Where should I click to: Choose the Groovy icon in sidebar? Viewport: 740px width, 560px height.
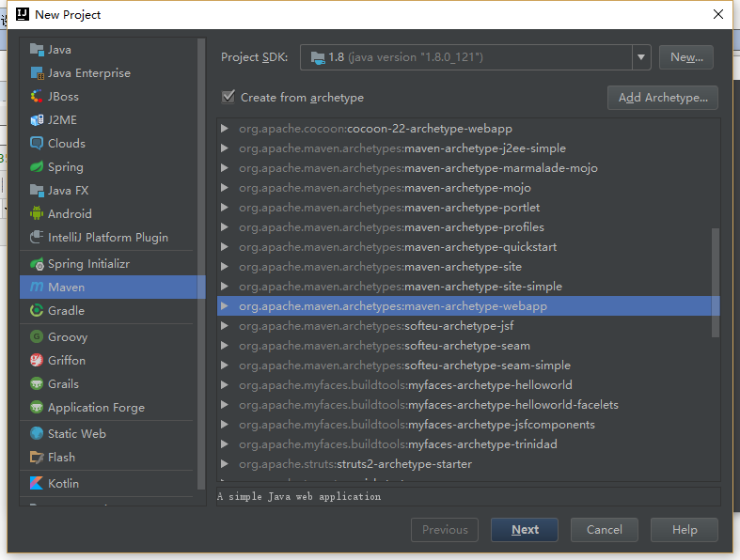click(x=37, y=337)
